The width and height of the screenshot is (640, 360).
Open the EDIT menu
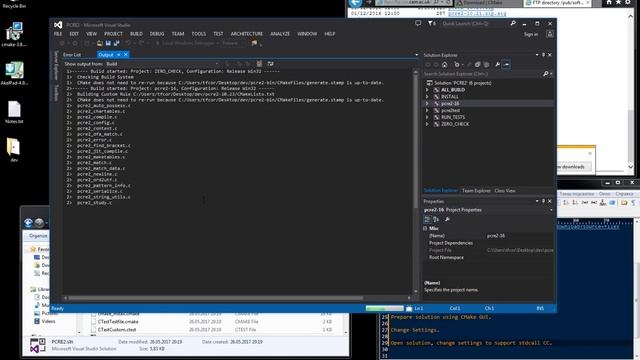(x=74, y=34)
